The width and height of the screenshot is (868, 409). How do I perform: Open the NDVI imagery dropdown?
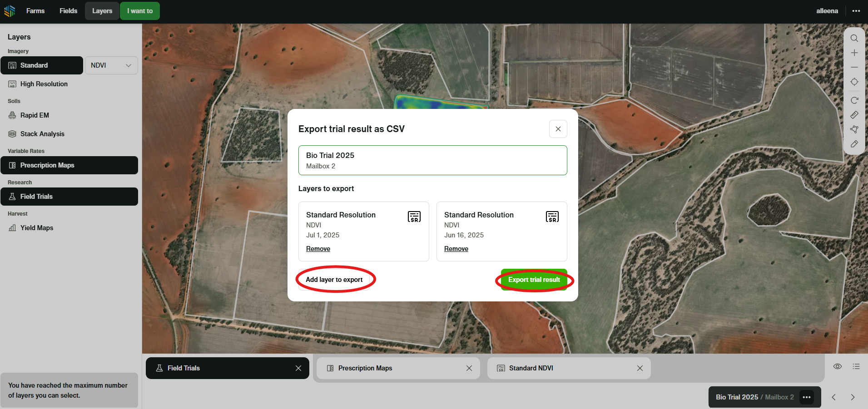(x=111, y=65)
